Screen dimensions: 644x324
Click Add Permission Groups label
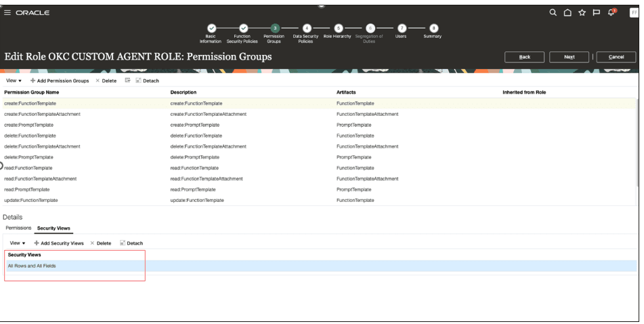point(63,81)
